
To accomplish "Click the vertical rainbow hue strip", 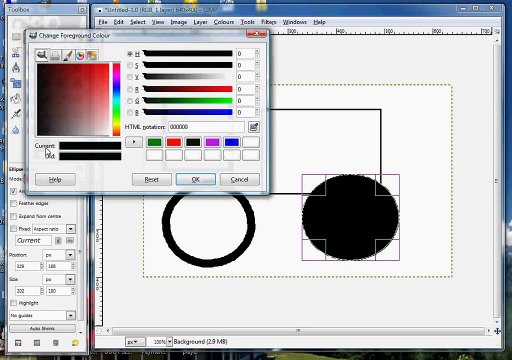I will 116,100.
